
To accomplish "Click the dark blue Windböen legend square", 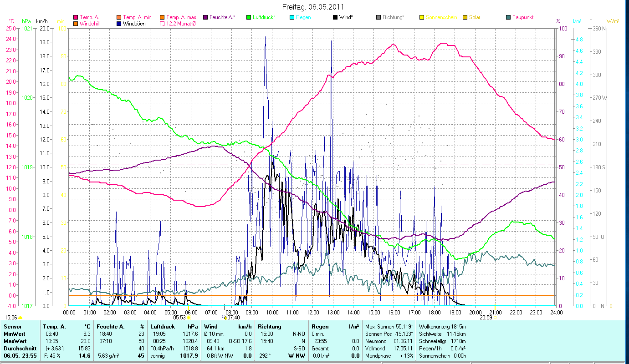I will click(119, 24).
